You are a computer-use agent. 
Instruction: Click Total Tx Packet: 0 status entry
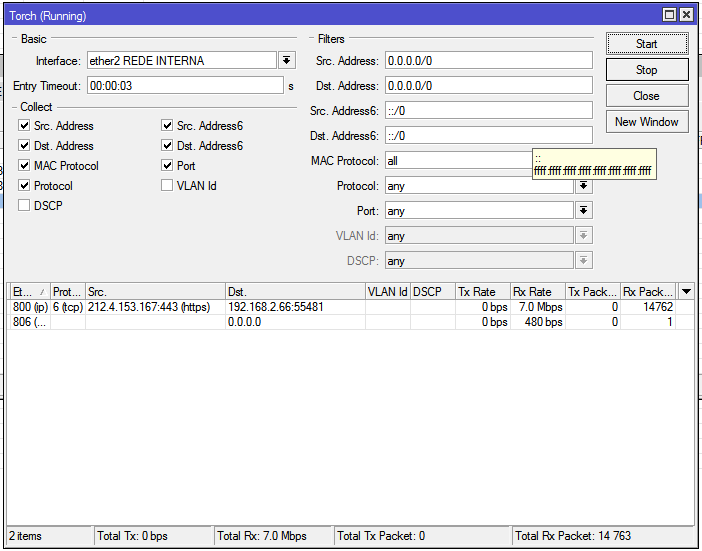(x=423, y=536)
